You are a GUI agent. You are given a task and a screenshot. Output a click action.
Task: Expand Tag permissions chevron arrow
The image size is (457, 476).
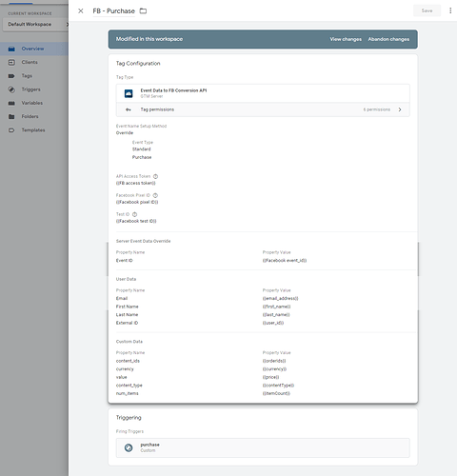pyautogui.click(x=400, y=109)
